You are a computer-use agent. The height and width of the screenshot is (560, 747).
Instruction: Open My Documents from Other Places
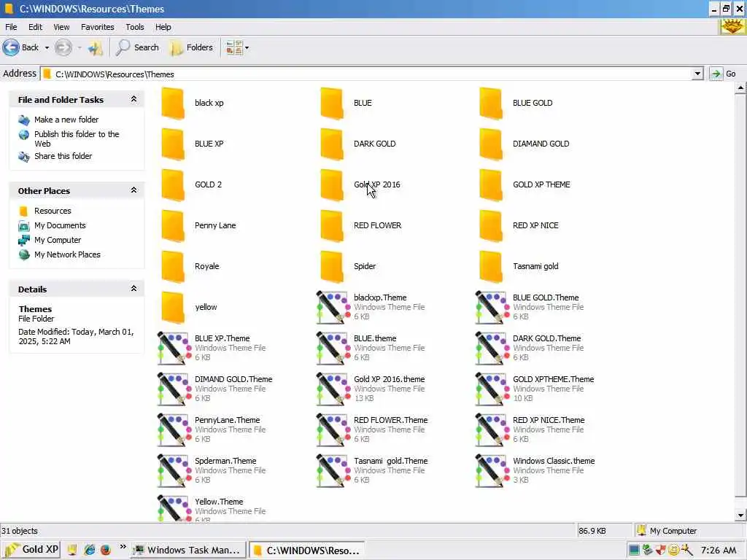[x=60, y=225]
